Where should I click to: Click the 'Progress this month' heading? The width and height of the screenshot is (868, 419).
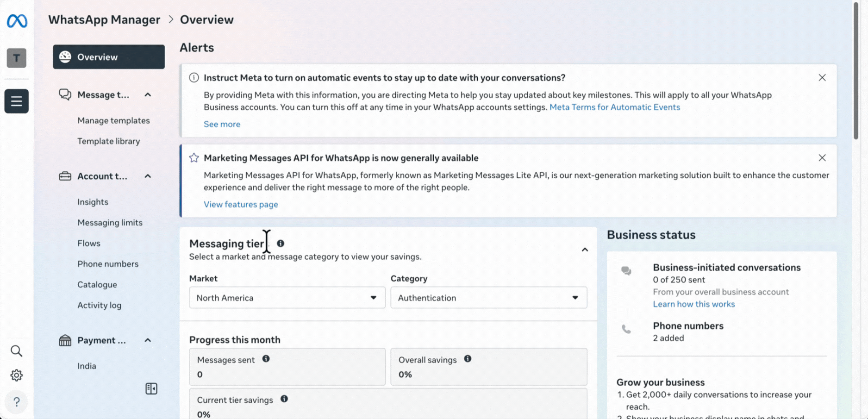click(x=235, y=340)
